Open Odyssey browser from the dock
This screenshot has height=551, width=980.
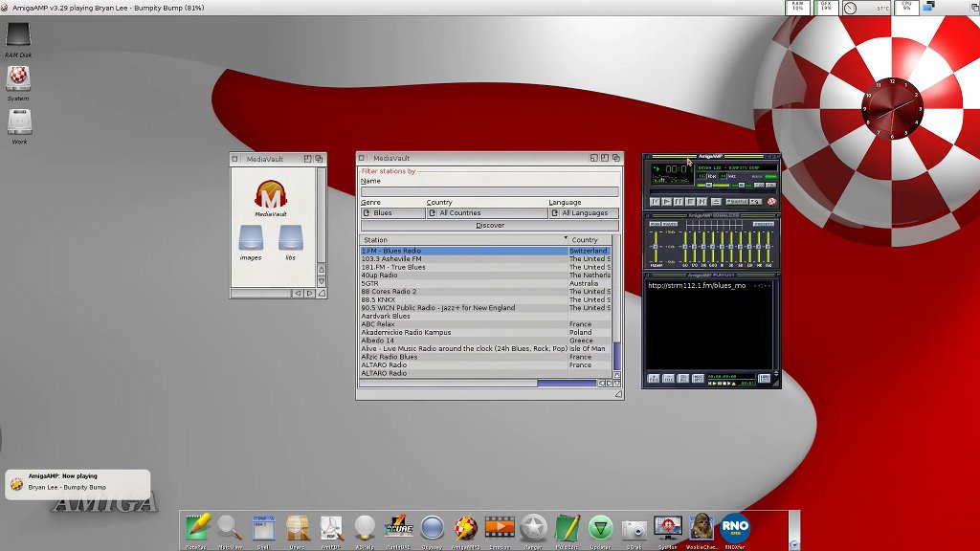pos(432,528)
